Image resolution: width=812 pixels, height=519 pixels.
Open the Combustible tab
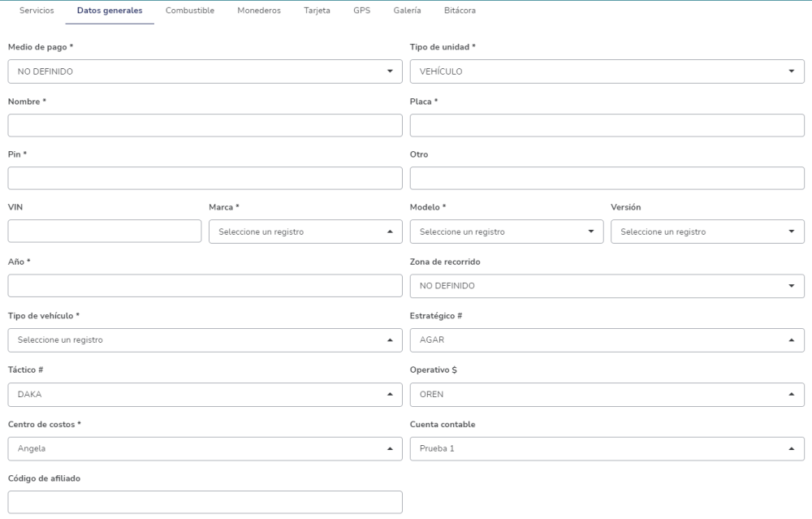point(190,11)
